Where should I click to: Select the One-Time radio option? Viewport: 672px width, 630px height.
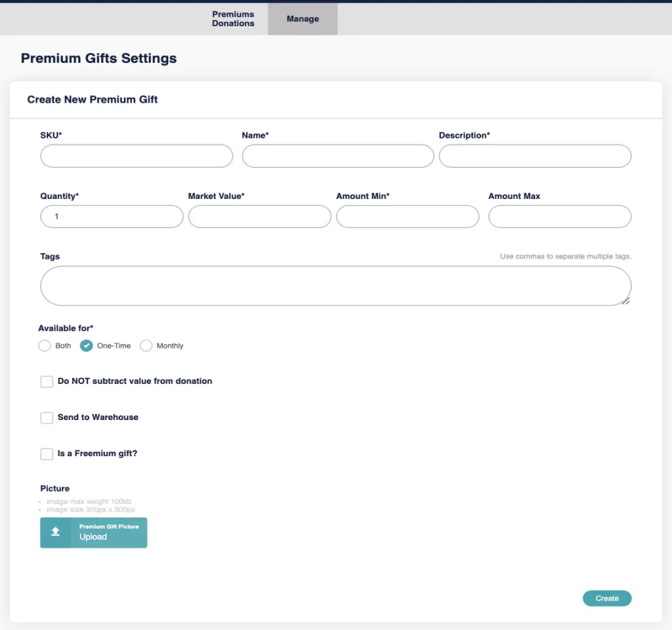coord(86,346)
